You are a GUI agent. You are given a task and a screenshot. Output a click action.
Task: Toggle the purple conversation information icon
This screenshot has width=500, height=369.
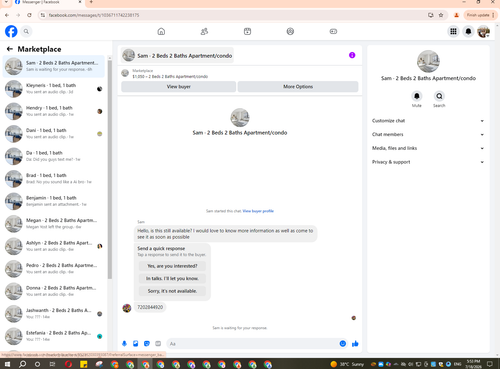[x=352, y=55]
